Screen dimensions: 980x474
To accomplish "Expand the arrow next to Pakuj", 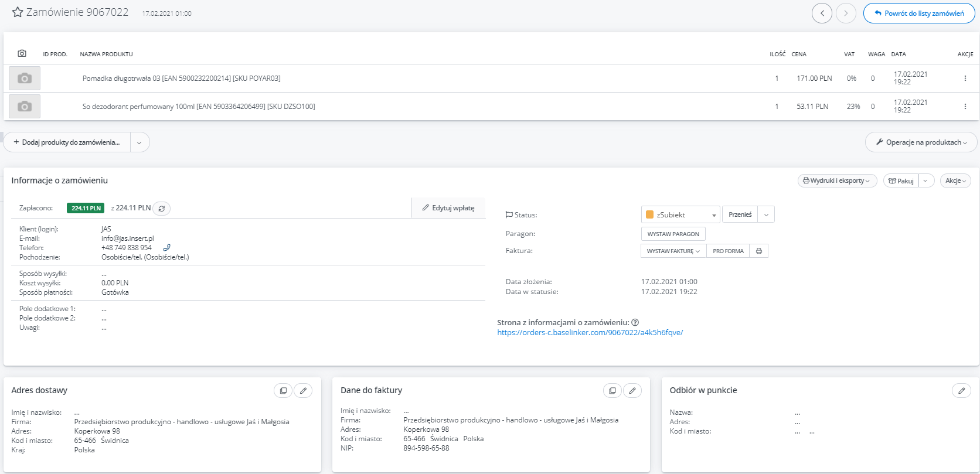I will (926, 180).
